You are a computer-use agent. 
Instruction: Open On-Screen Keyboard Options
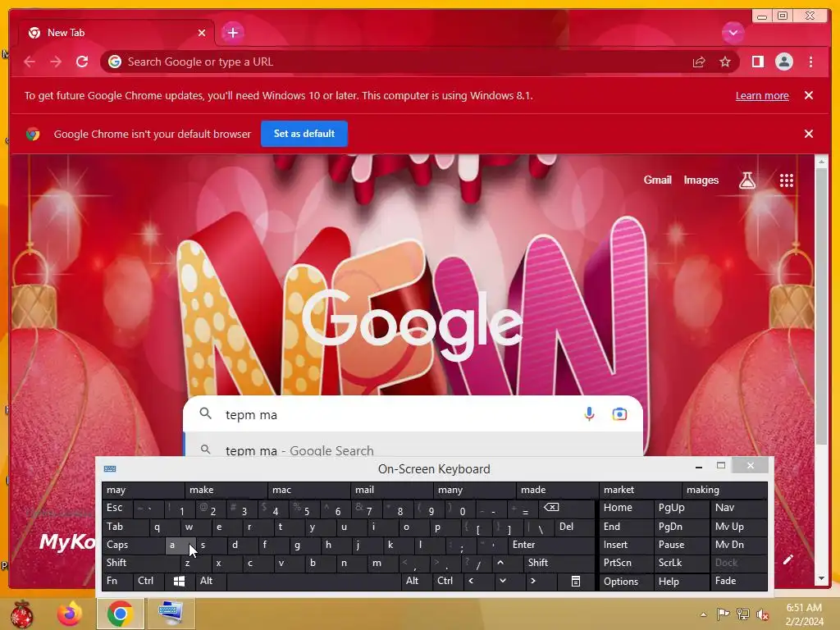coord(626,582)
